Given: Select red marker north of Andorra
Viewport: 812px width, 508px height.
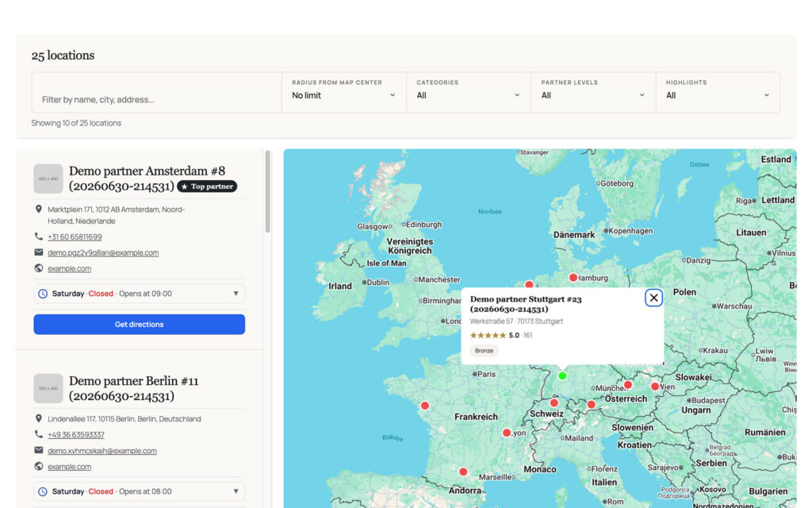Looking at the screenshot, I should (x=463, y=471).
